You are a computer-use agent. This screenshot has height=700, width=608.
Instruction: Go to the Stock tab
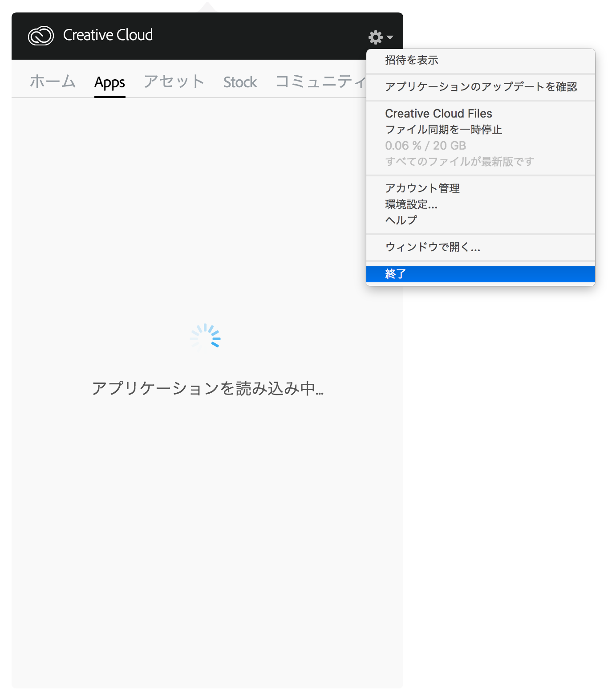point(240,82)
